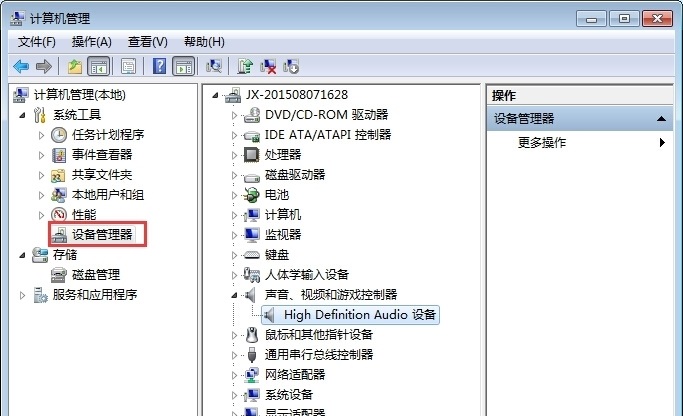The width and height of the screenshot is (683, 416).
Task: Select 计算机管理(本地) root node
Action: pyautogui.click(x=80, y=95)
